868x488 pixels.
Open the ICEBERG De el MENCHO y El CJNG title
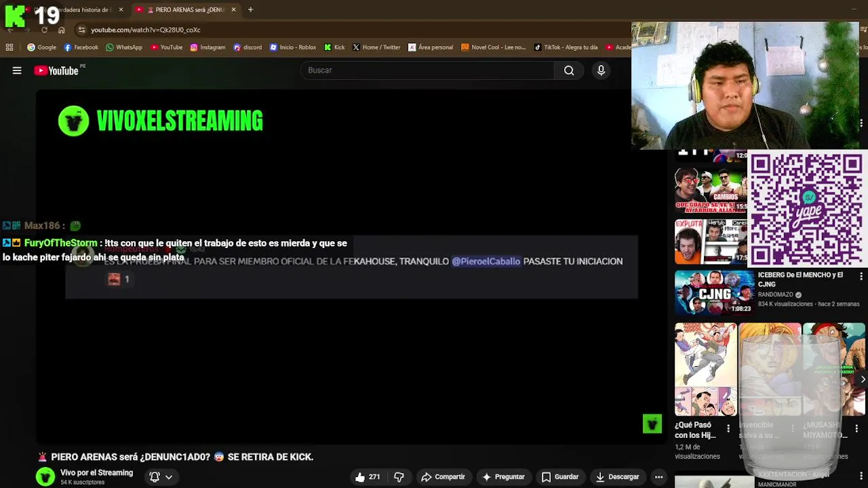(800, 279)
